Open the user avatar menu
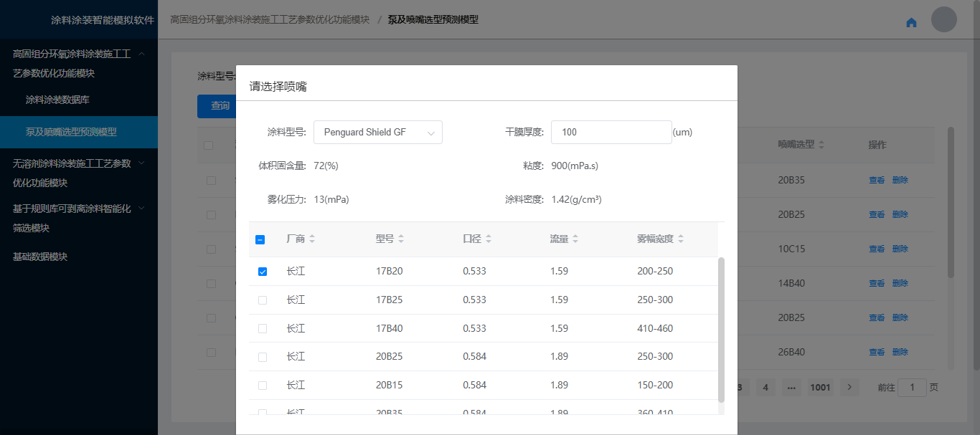This screenshot has width=980, height=435. pos(943,19)
